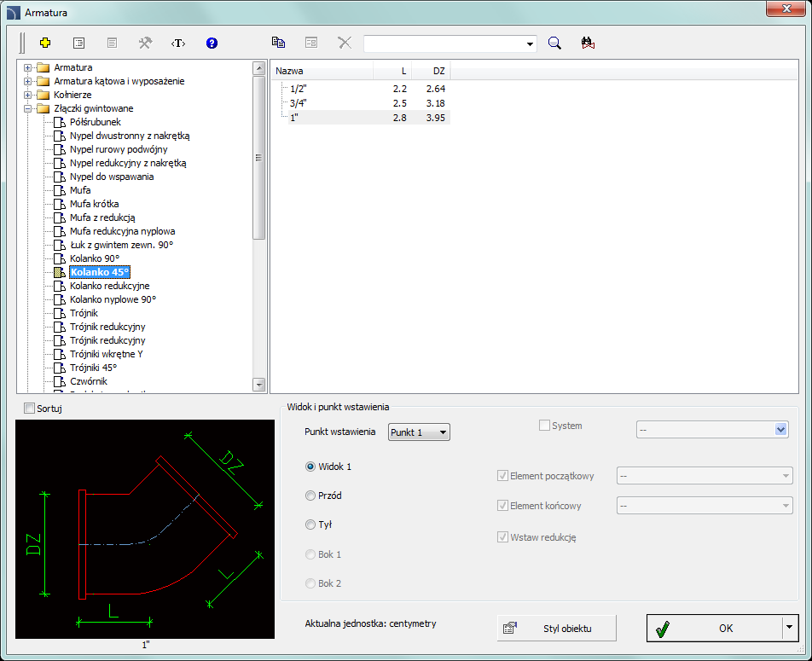Toggle Element końcowy checkbox
Screen dimensions: 812x661
tap(502, 505)
